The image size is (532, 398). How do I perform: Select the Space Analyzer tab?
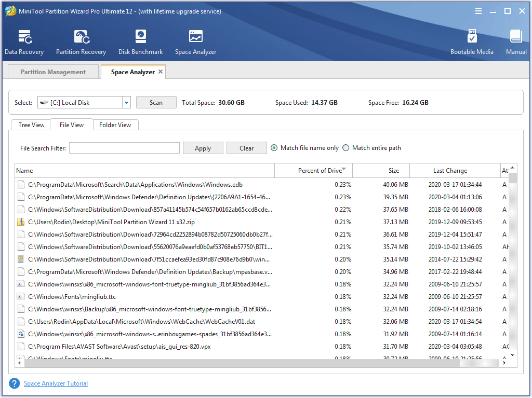pyautogui.click(x=132, y=72)
